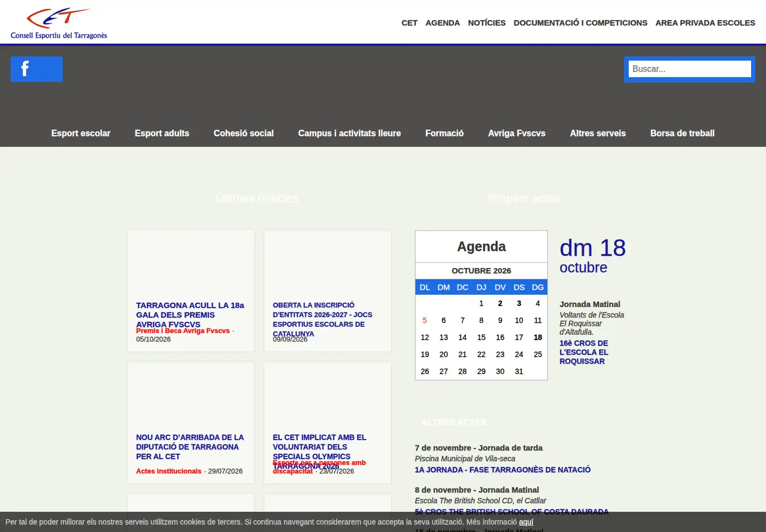Open DOCUMENTACIÓ I COMPETICIONS menu

(x=580, y=23)
